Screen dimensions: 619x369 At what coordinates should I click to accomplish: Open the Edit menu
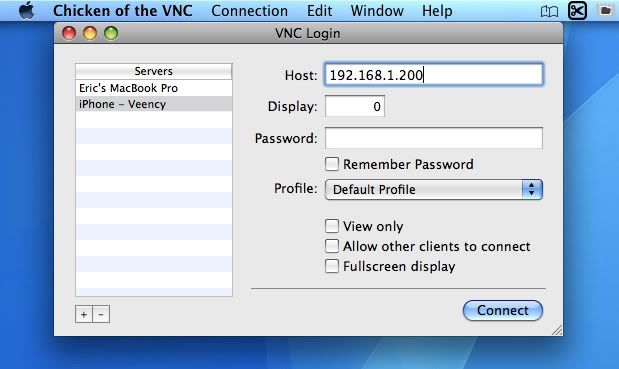coord(319,11)
